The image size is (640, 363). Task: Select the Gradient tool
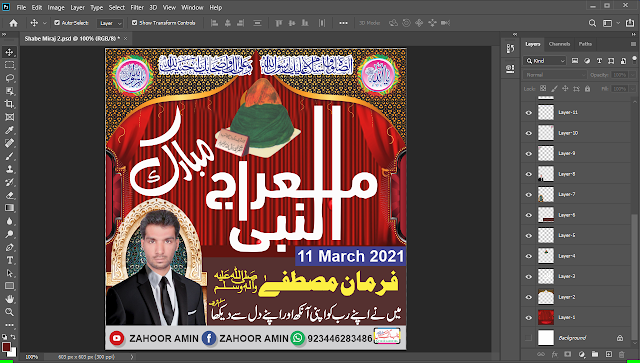click(x=9, y=208)
